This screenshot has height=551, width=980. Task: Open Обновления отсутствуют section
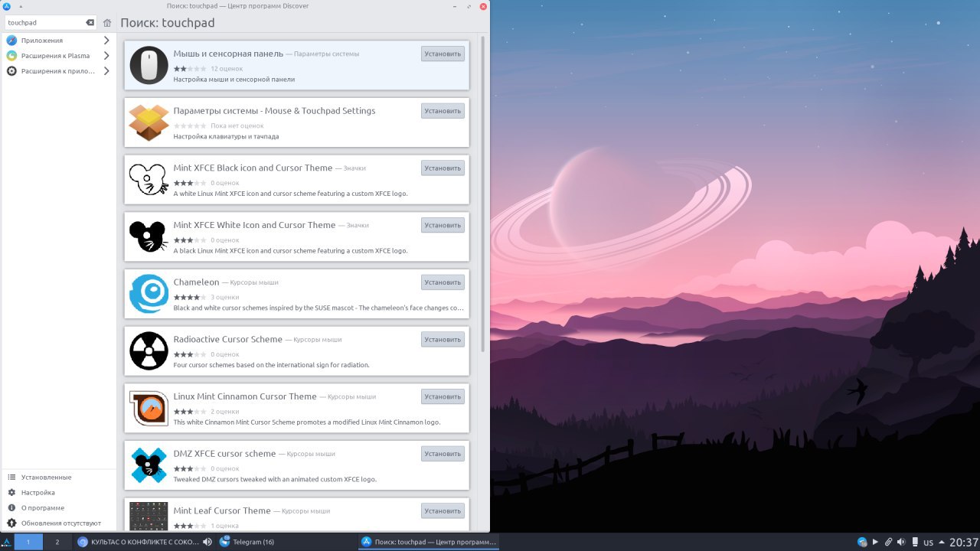point(57,523)
